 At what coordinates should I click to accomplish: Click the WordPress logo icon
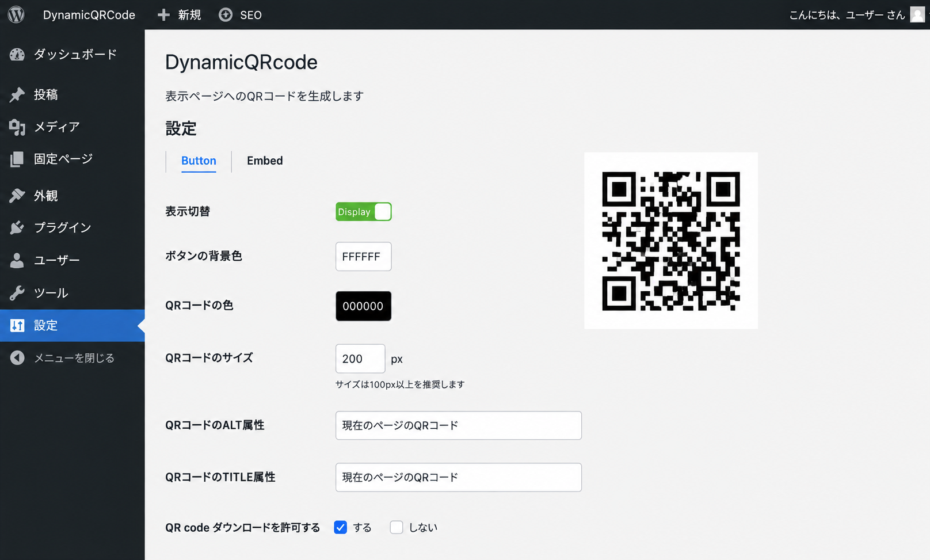16,14
